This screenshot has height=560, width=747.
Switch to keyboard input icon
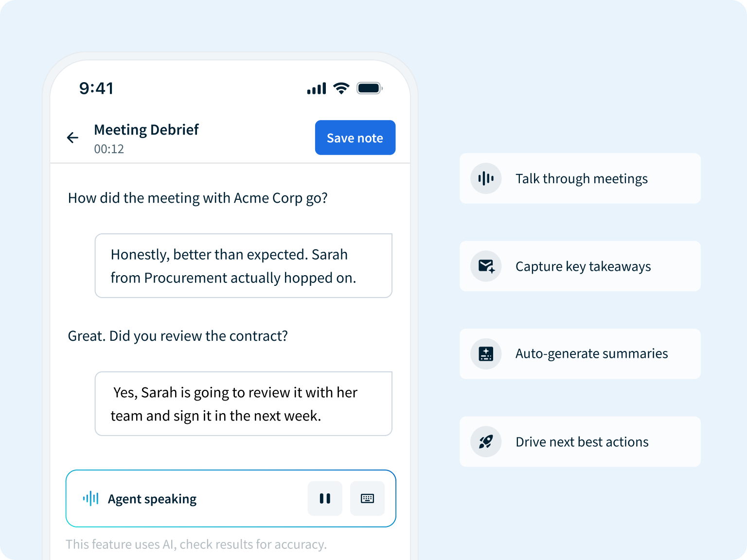pos(367,498)
